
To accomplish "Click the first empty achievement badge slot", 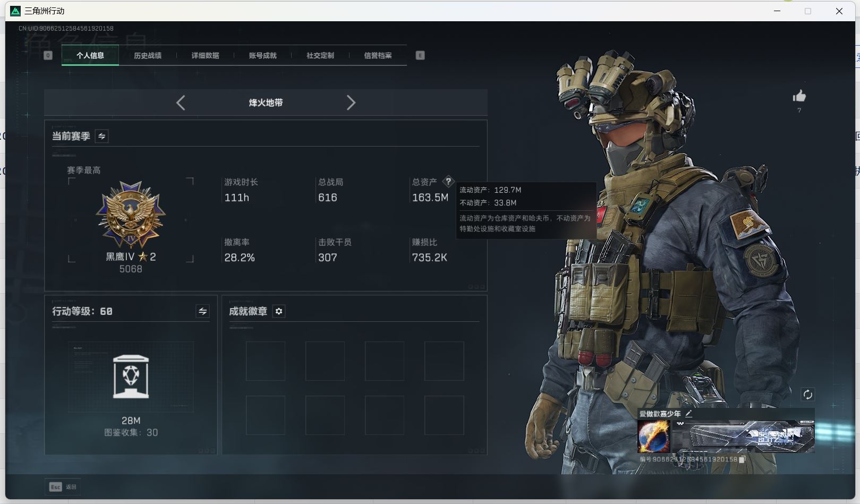I will (266, 361).
